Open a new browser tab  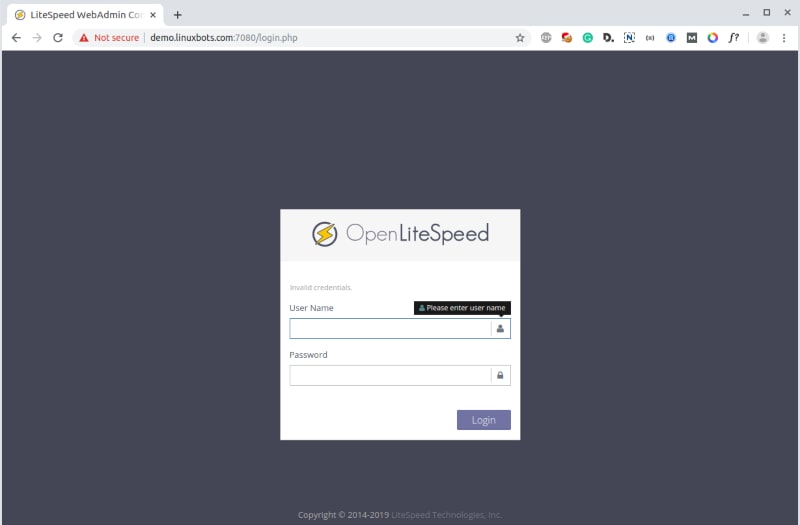tap(177, 14)
